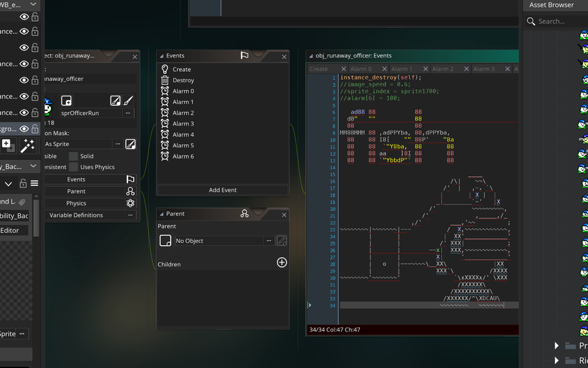Click the No Object sprite placeholder icon

point(165,241)
